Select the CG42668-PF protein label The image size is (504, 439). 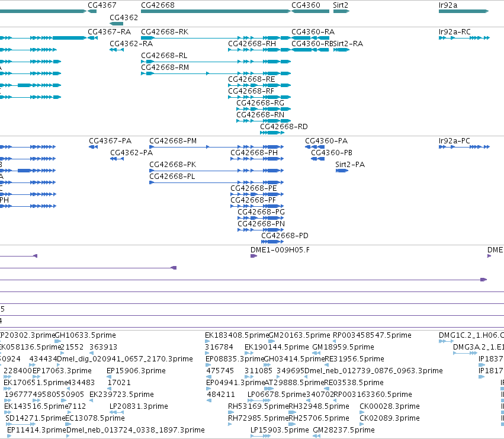tap(253, 200)
